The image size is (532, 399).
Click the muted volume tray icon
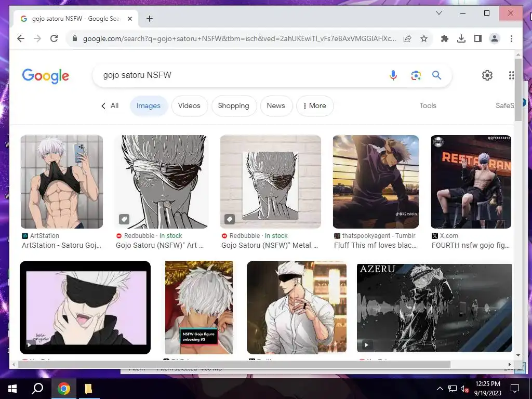(464, 389)
